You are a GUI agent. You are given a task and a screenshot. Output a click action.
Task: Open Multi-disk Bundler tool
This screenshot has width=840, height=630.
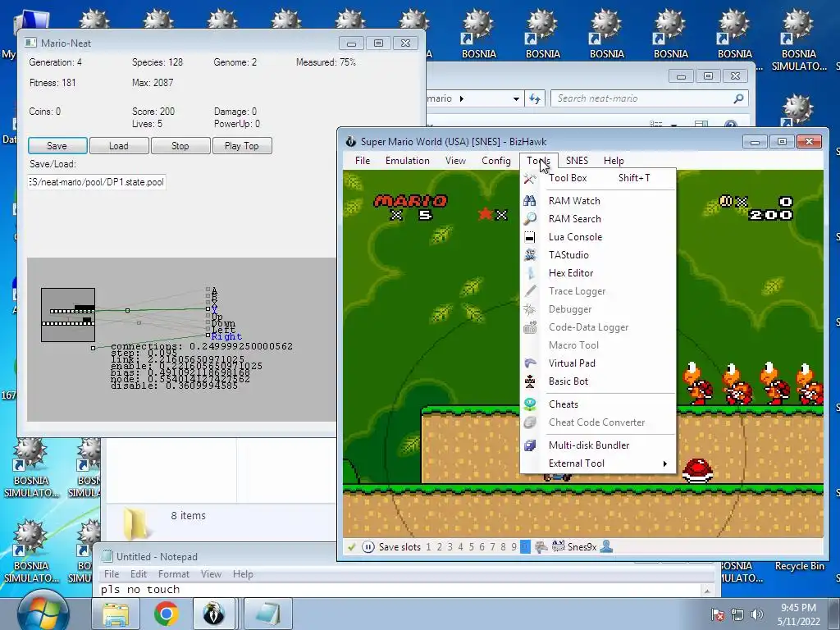click(x=598, y=445)
